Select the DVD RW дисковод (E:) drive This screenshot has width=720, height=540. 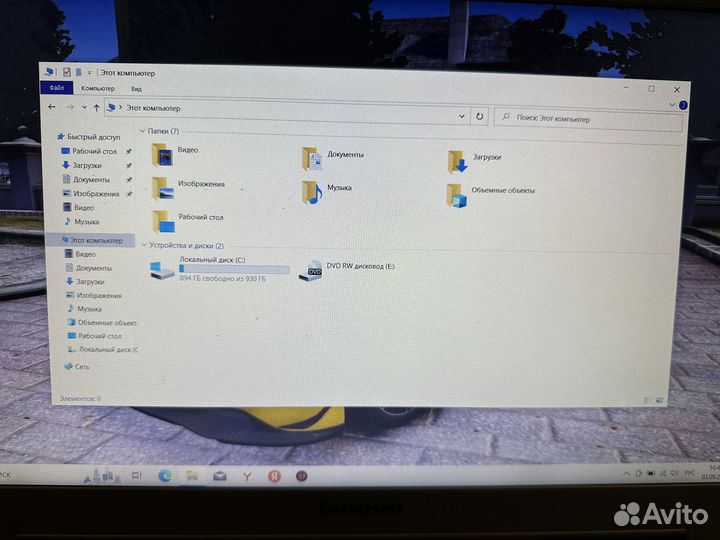click(347, 270)
